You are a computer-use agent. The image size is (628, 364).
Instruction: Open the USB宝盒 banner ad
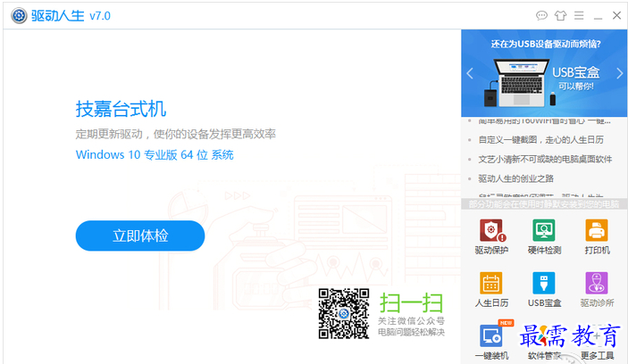[544, 73]
